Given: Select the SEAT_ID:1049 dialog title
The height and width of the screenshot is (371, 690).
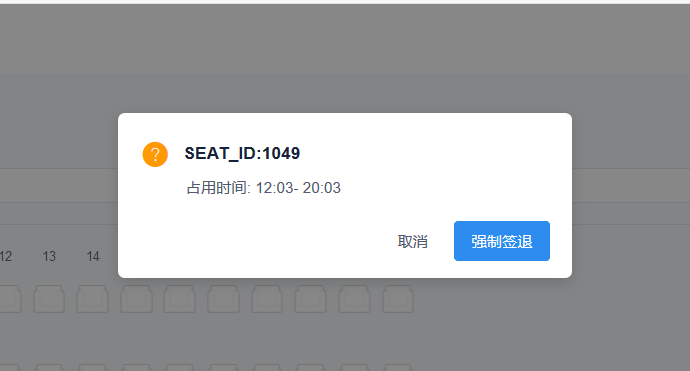Looking at the screenshot, I should [242, 153].
